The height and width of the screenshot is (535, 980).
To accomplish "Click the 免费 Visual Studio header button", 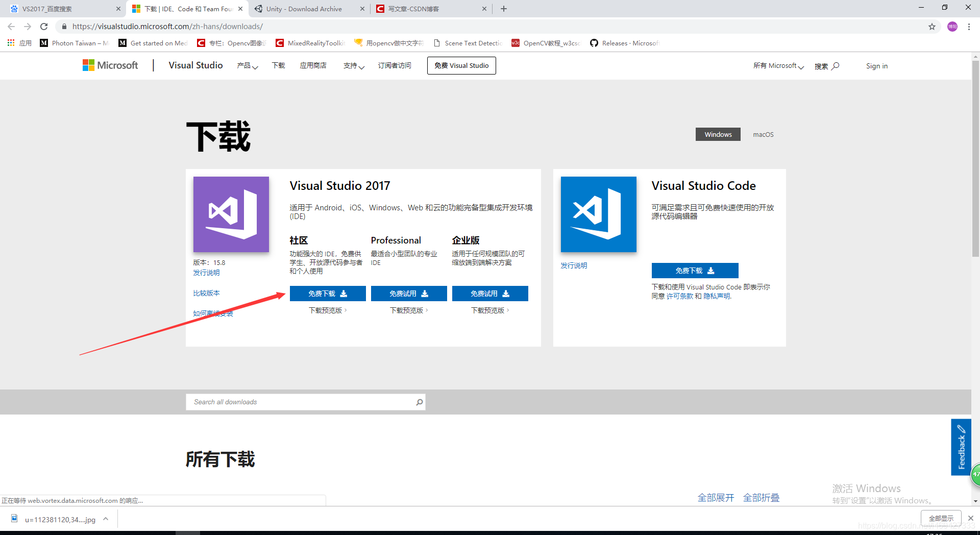I will click(461, 65).
